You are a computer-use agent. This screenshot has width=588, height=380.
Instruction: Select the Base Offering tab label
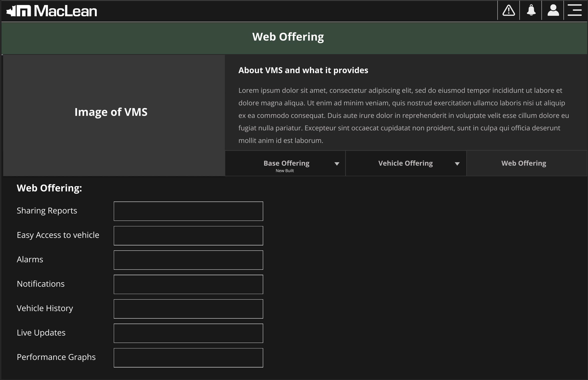coord(286,163)
